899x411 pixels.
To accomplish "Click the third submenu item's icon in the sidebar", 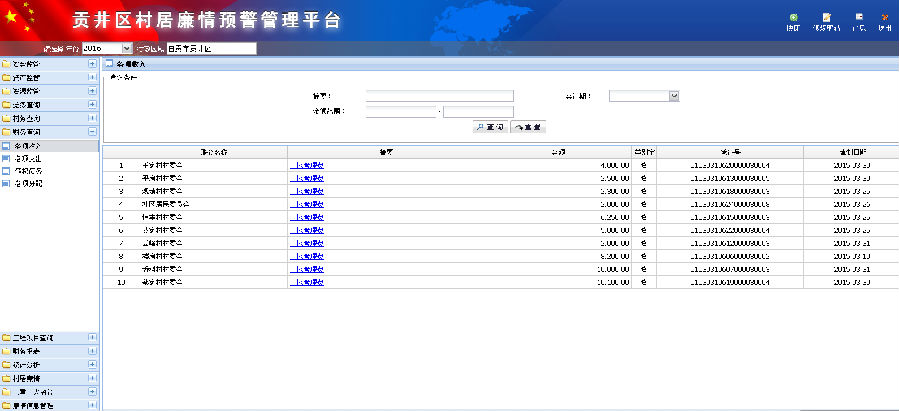I will click(6, 171).
